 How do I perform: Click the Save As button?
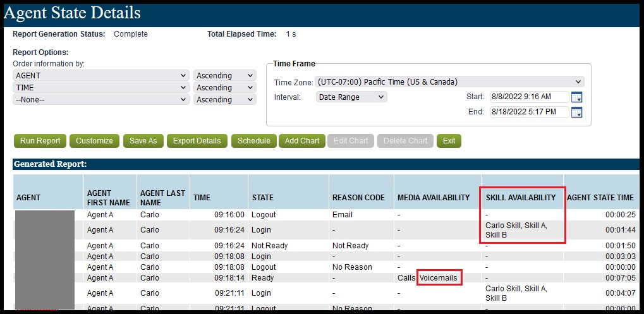point(143,141)
